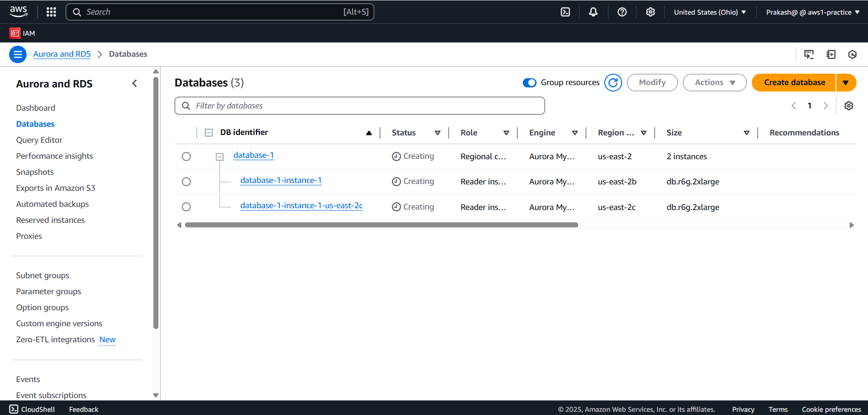Sort by the Size column
The width and height of the screenshot is (868, 415).
747,133
